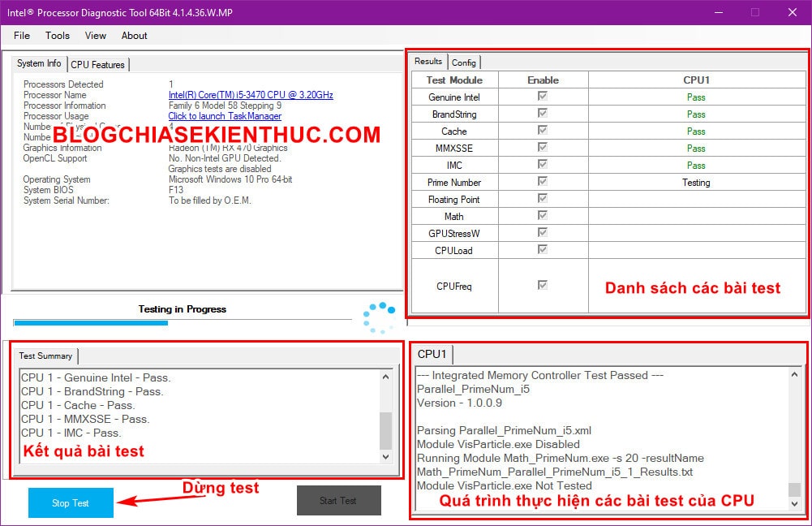This screenshot has height=526, width=812.
Task: Open the Intel Core i5-3470 processor link
Action: click(251, 95)
